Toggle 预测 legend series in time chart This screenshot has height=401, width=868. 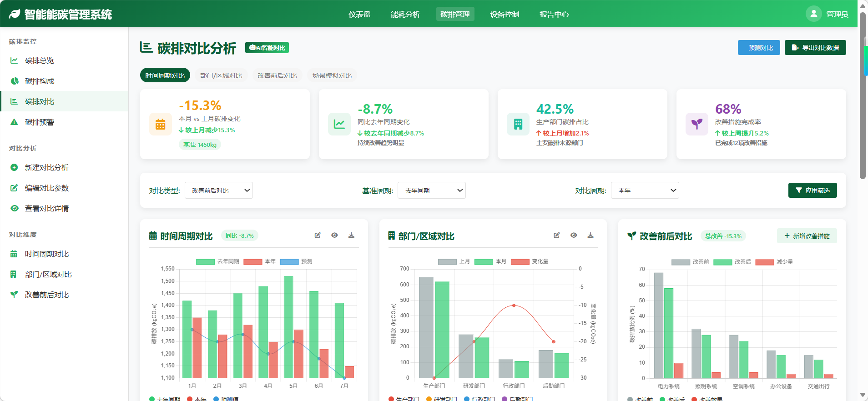point(289,261)
